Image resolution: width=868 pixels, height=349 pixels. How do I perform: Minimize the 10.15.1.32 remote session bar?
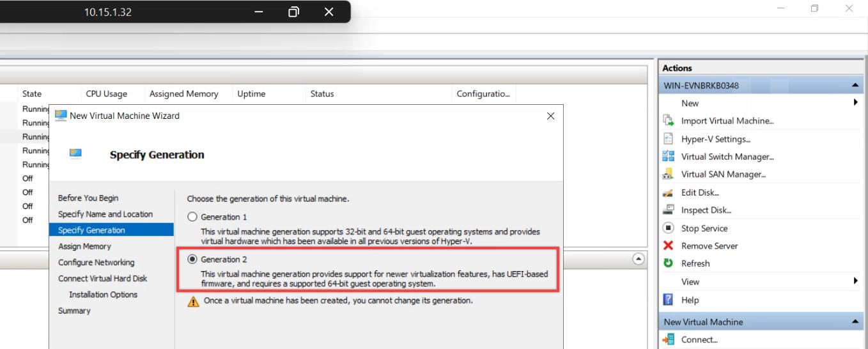pos(258,12)
